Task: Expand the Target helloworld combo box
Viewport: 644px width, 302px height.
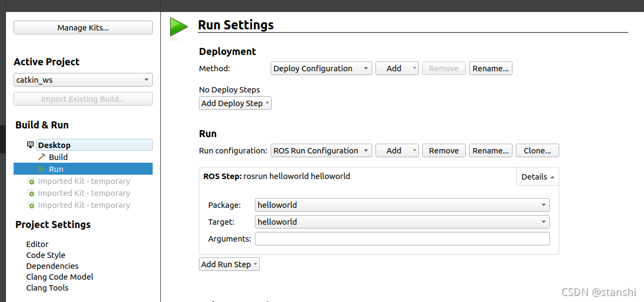Action: coord(402,222)
